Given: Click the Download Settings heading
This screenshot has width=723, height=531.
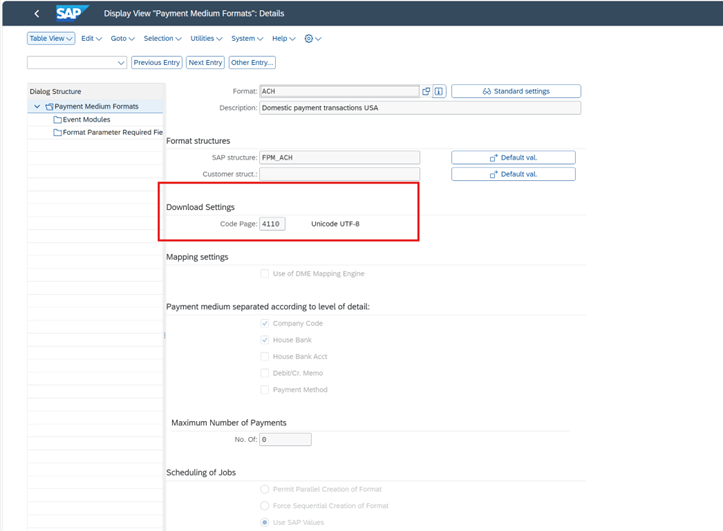Looking at the screenshot, I should click(x=201, y=207).
